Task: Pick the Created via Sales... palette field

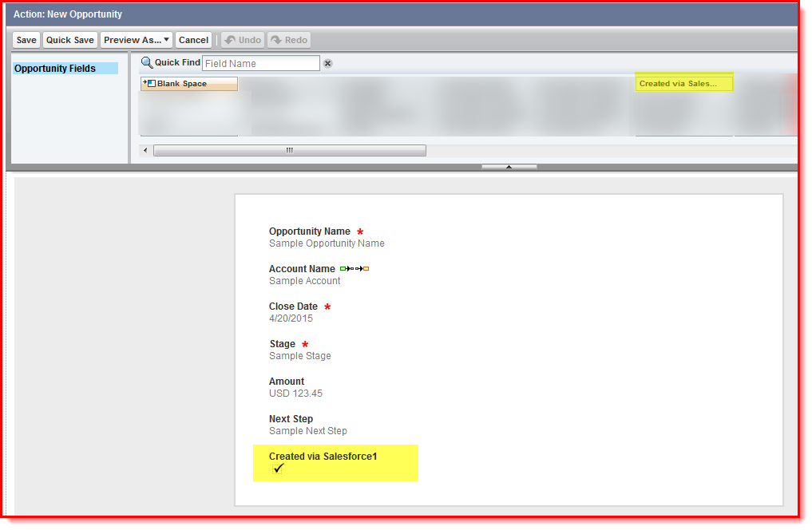Action: coord(683,84)
